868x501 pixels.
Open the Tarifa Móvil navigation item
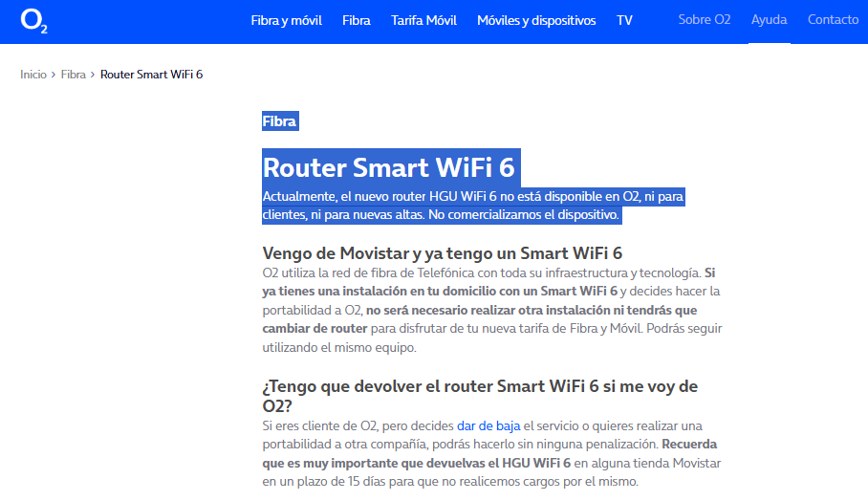[x=423, y=20]
